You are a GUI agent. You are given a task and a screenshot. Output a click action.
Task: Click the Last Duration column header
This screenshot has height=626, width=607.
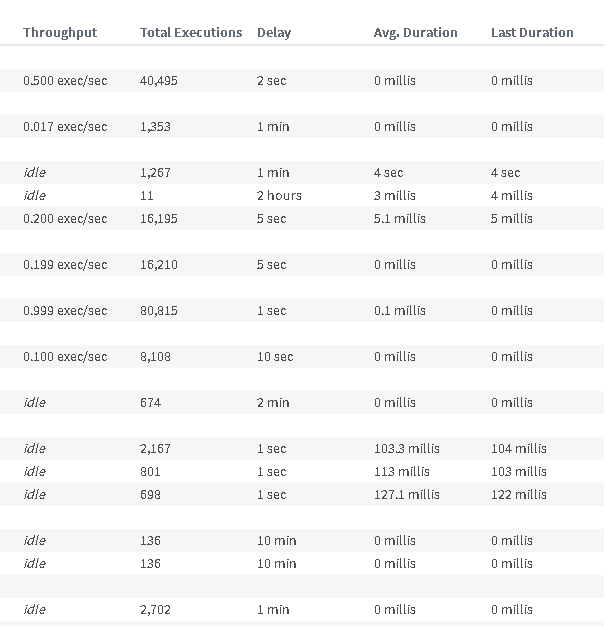pos(532,32)
